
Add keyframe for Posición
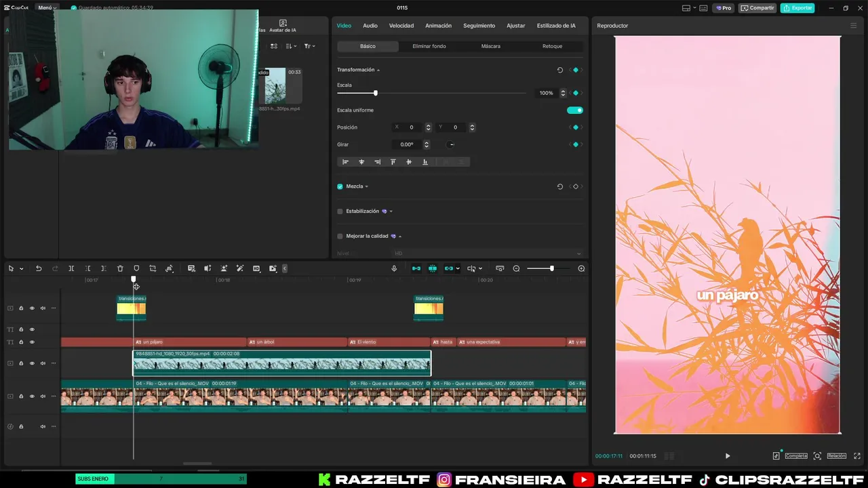click(576, 127)
